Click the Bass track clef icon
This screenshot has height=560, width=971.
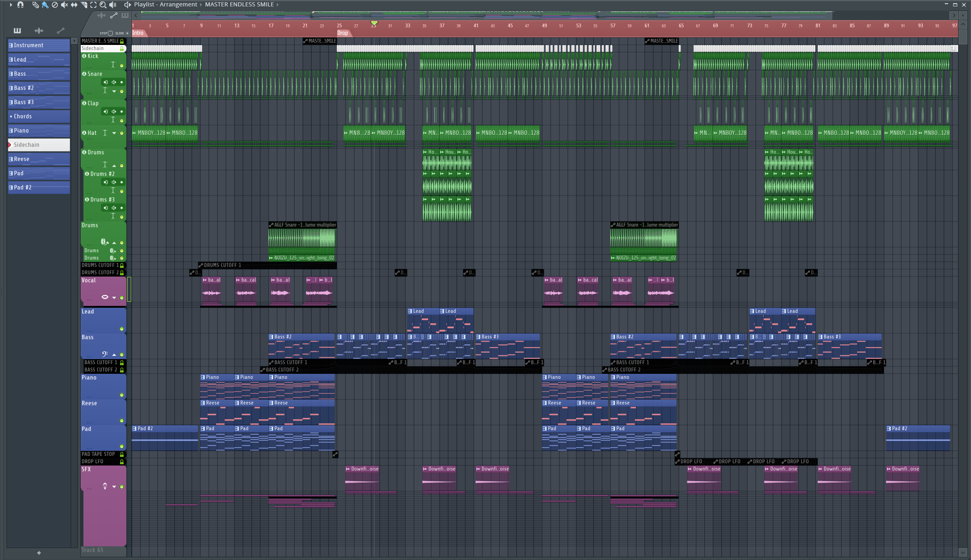click(x=105, y=354)
